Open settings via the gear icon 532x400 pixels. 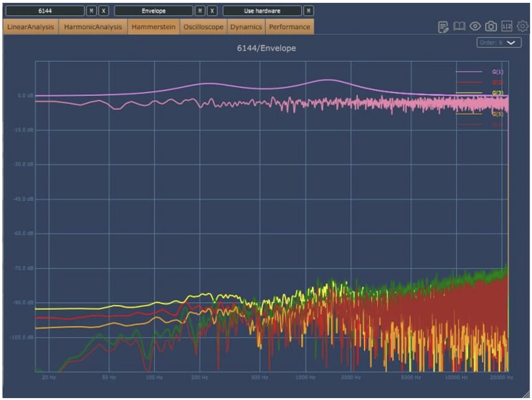(x=522, y=26)
